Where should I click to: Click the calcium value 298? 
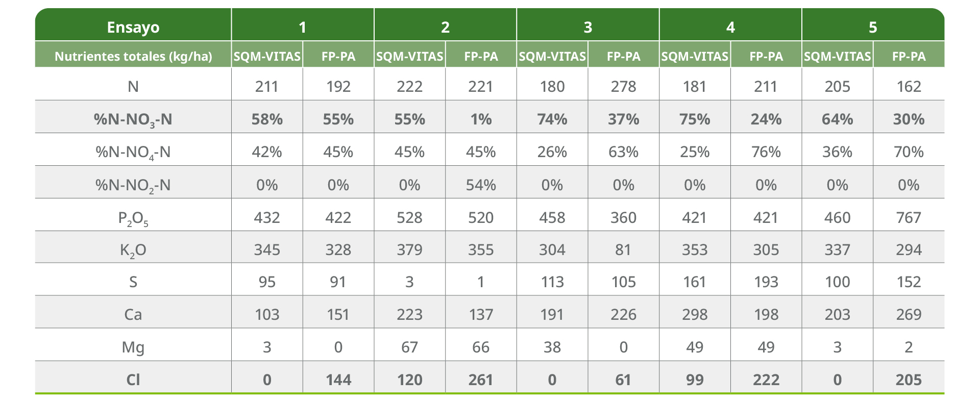(695, 314)
